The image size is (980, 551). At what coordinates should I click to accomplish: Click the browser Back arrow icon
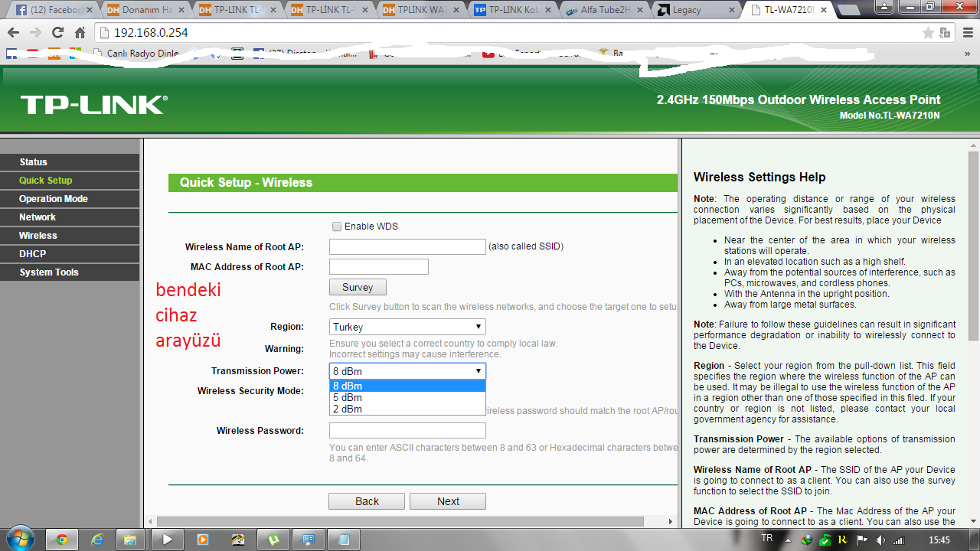tap(13, 33)
